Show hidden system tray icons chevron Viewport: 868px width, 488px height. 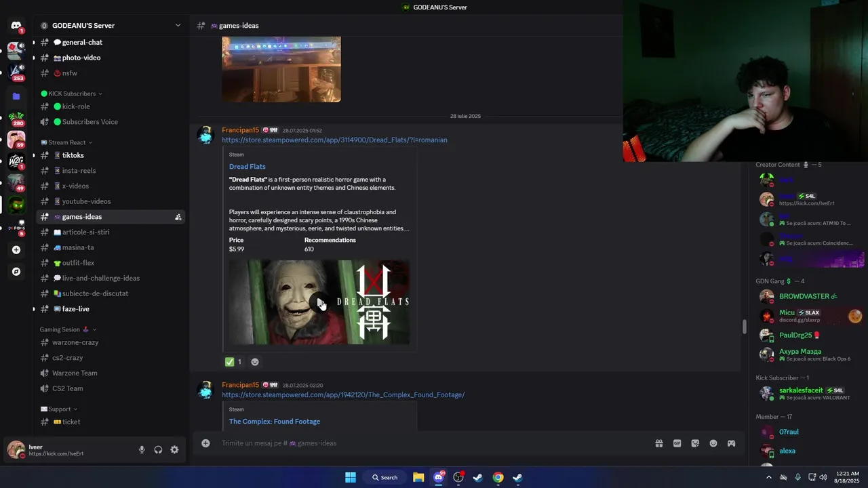point(768,477)
